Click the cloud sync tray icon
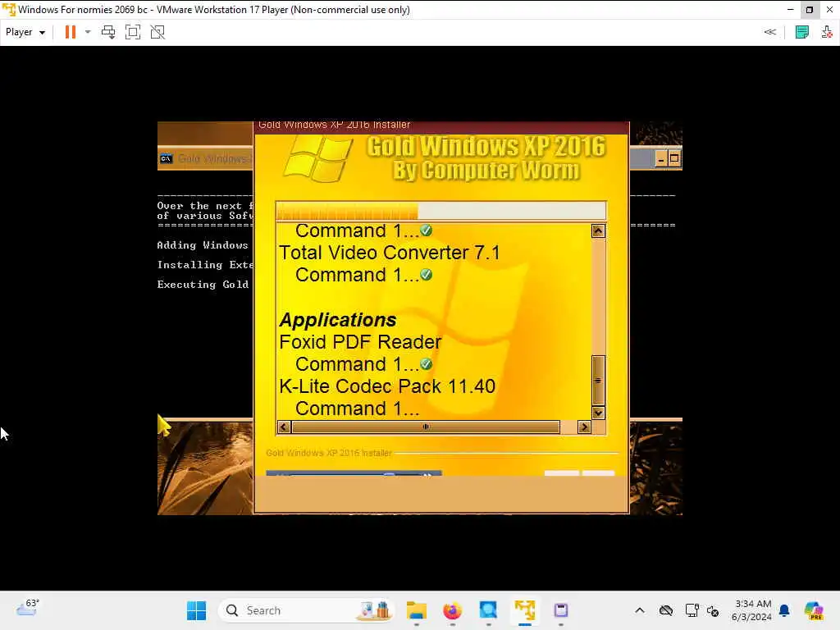This screenshot has width=840, height=630. (x=666, y=610)
